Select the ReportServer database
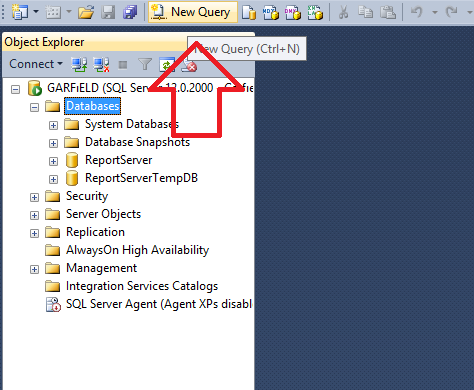The height and width of the screenshot is (390, 474). coord(119,160)
